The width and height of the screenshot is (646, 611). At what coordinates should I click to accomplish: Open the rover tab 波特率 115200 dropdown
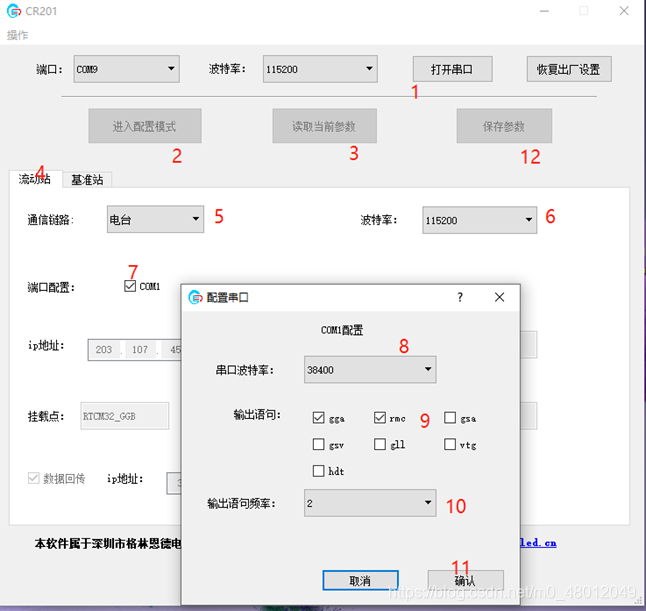(480, 220)
